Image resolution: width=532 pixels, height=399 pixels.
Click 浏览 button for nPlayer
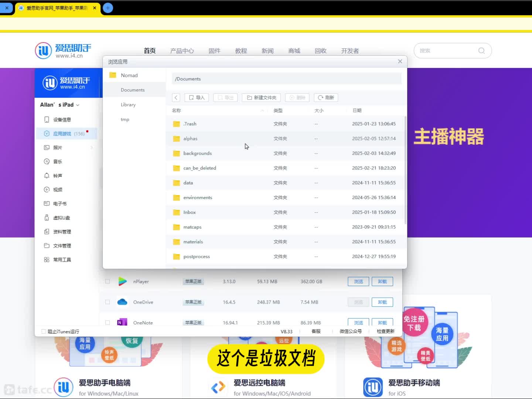pos(358,282)
